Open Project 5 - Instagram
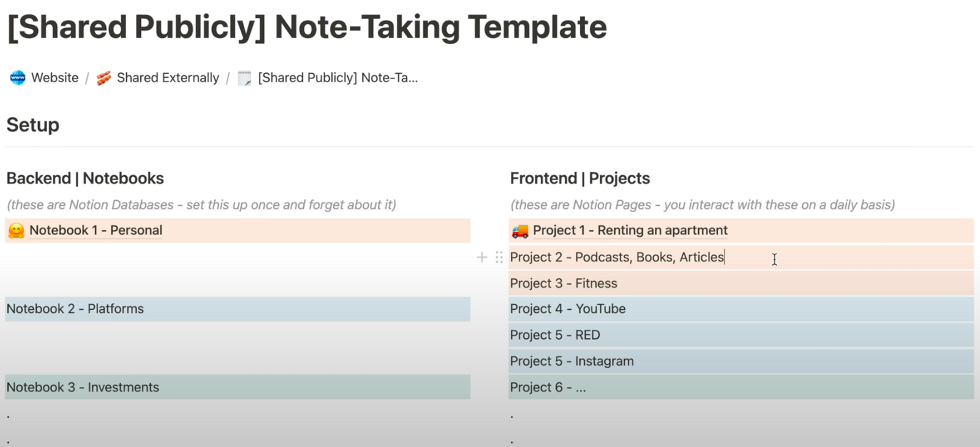 pos(571,361)
